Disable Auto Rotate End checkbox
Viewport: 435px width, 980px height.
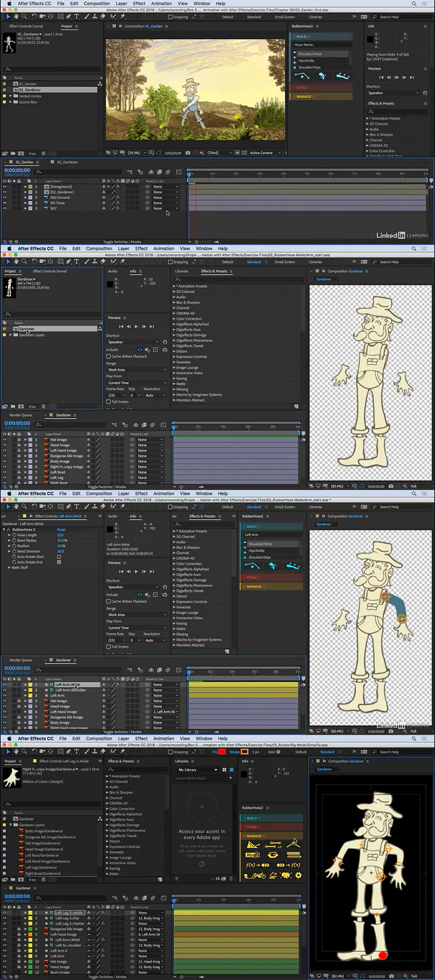[x=59, y=562]
